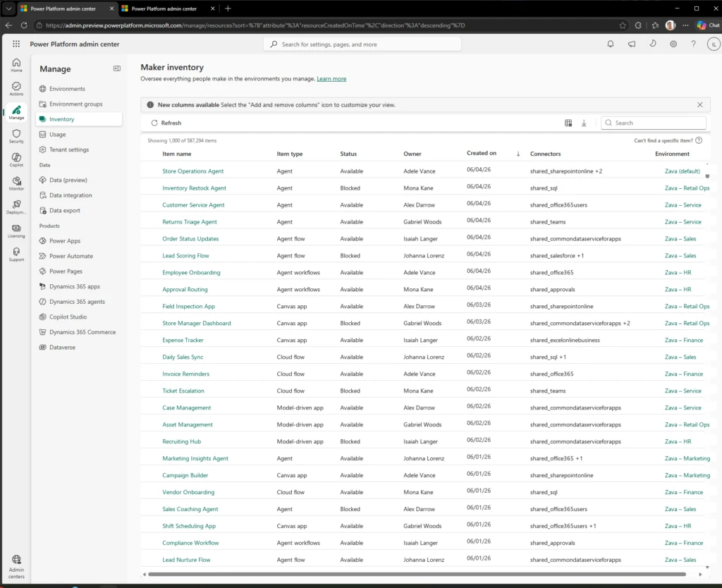Open Admin centers in left rail
The width and height of the screenshot is (722, 588).
[16, 567]
